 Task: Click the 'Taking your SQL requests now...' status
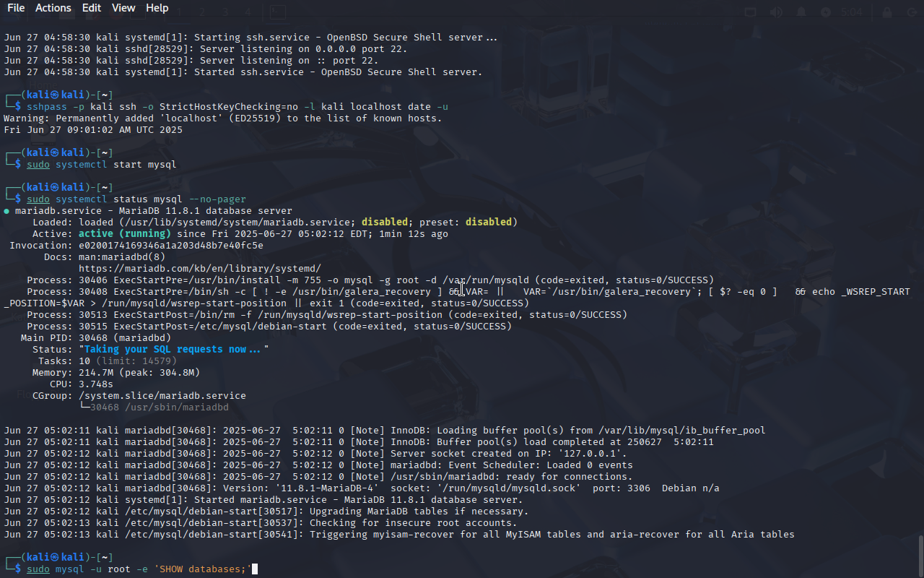point(174,350)
